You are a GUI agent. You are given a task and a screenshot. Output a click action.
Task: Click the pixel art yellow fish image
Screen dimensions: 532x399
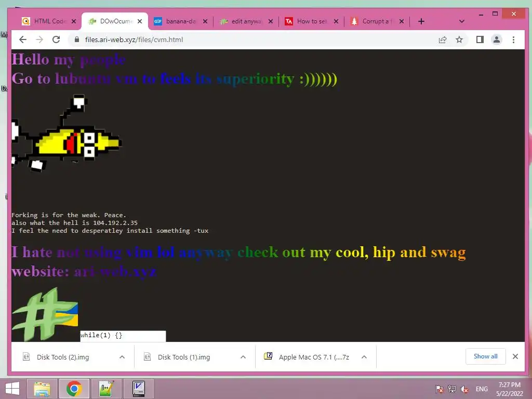(66, 133)
